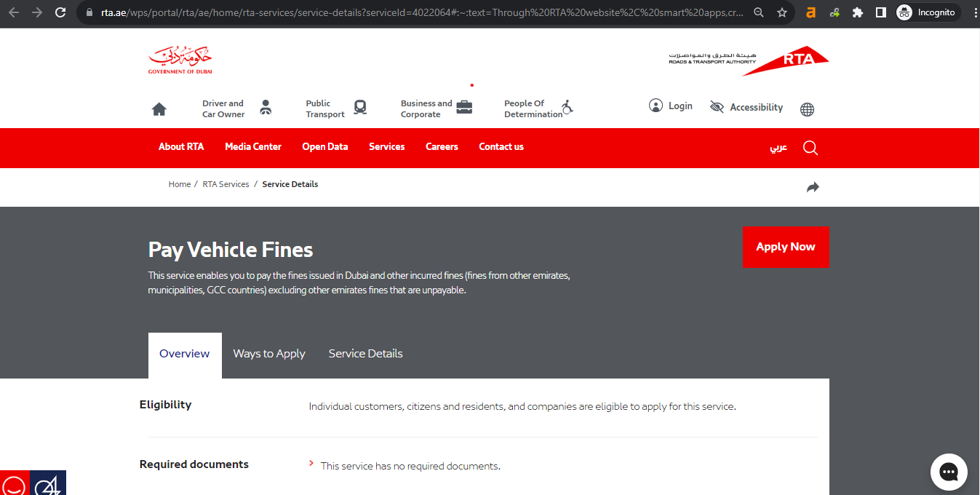Switch language to Arabic عربي
This screenshot has width=980, height=495.
(778, 147)
